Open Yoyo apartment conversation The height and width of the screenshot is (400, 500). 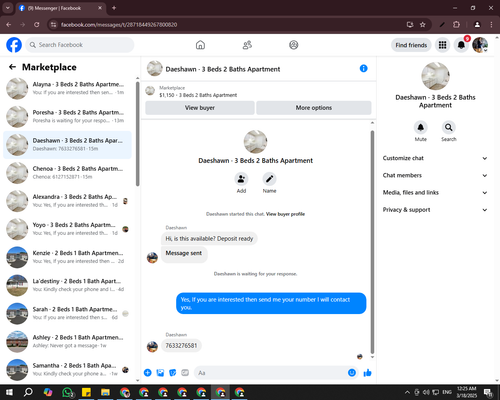tap(67, 229)
